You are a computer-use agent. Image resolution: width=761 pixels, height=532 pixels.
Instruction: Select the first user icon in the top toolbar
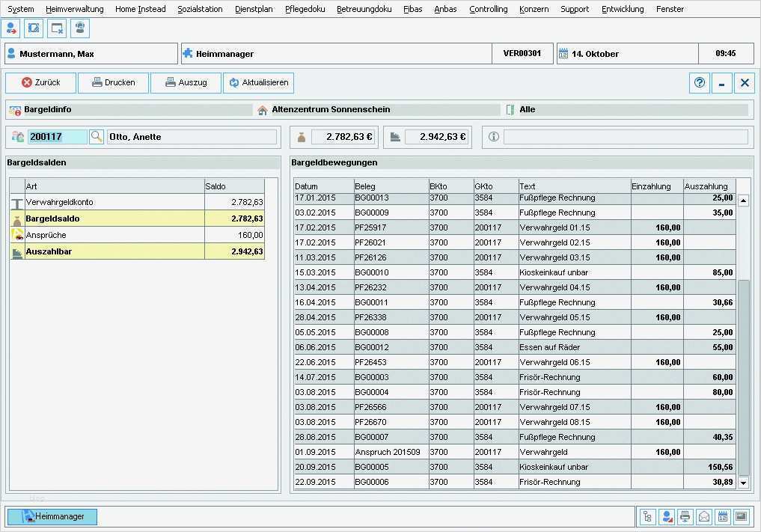(10, 28)
